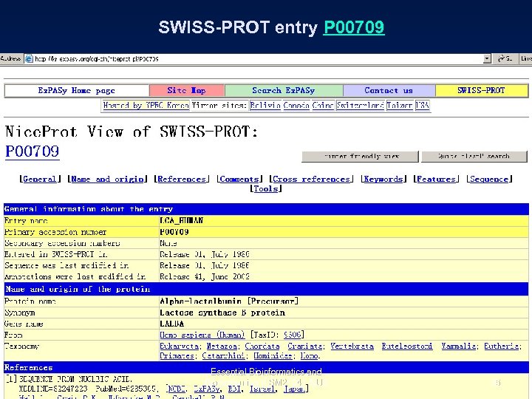Image resolution: width=532 pixels, height=399 pixels.
Task: Open the USA mirror site link
Action: coord(423,106)
